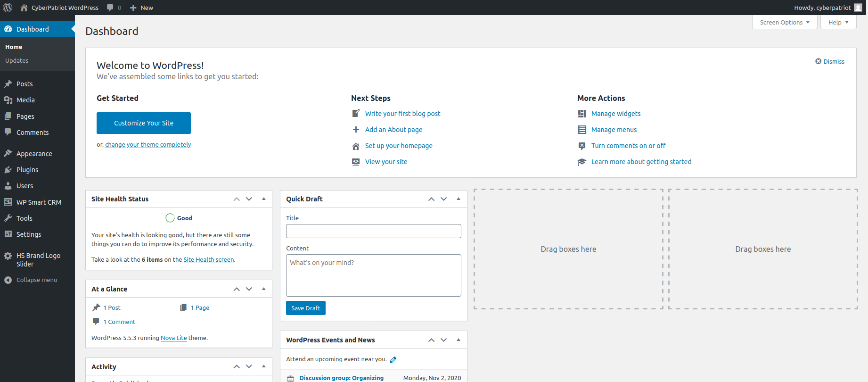The width and height of the screenshot is (868, 382).
Task: Dismiss the Welcome to WordPress panel
Action: (830, 62)
